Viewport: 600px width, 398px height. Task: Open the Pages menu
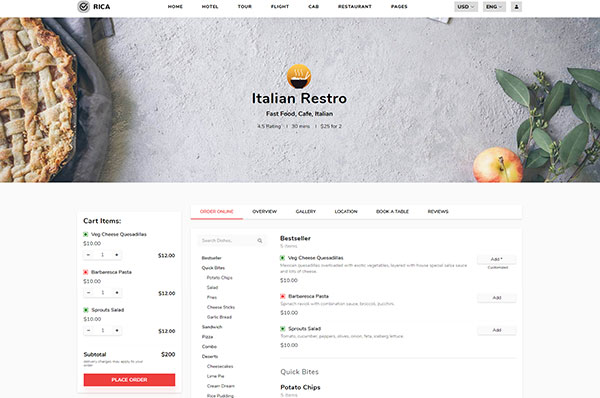pos(399,7)
